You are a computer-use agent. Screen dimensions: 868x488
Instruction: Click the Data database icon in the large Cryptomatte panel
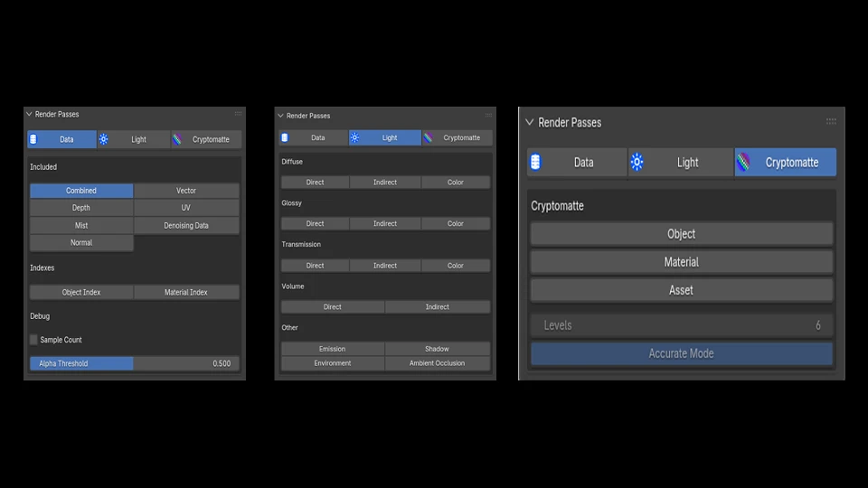tap(535, 162)
